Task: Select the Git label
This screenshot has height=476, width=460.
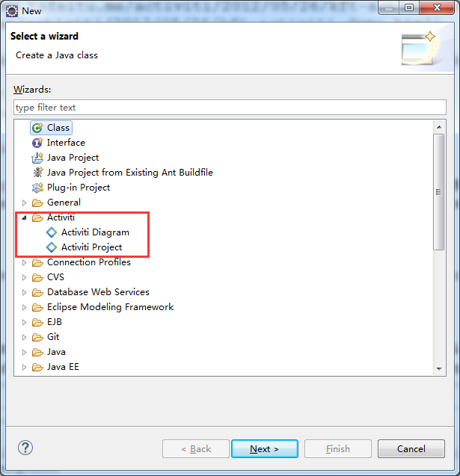Action: pyautogui.click(x=53, y=337)
